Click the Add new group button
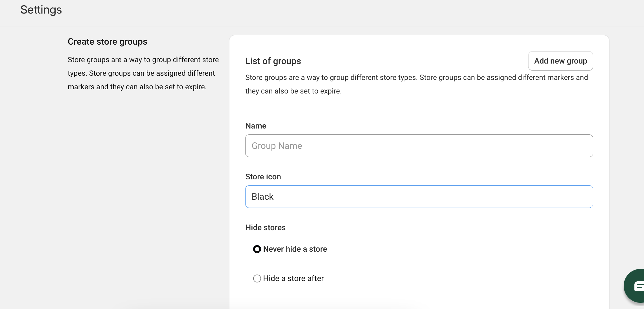The width and height of the screenshot is (644, 309). coord(560,61)
